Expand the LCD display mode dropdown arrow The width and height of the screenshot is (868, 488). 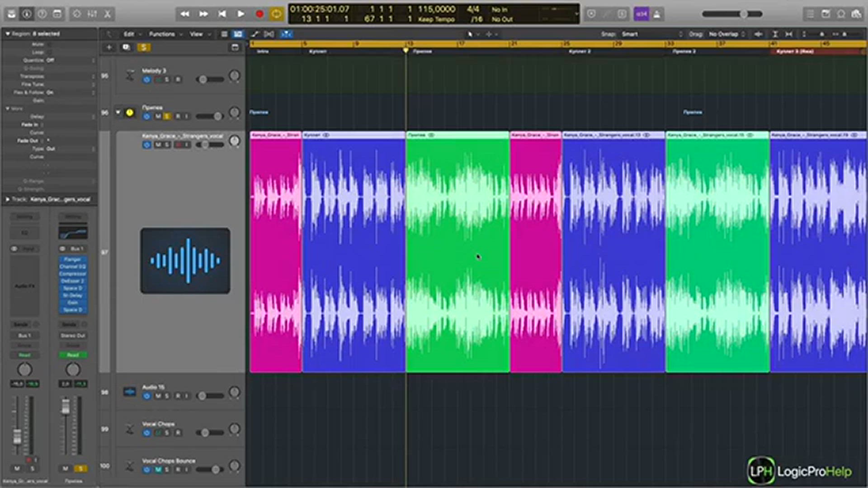(x=576, y=14)
